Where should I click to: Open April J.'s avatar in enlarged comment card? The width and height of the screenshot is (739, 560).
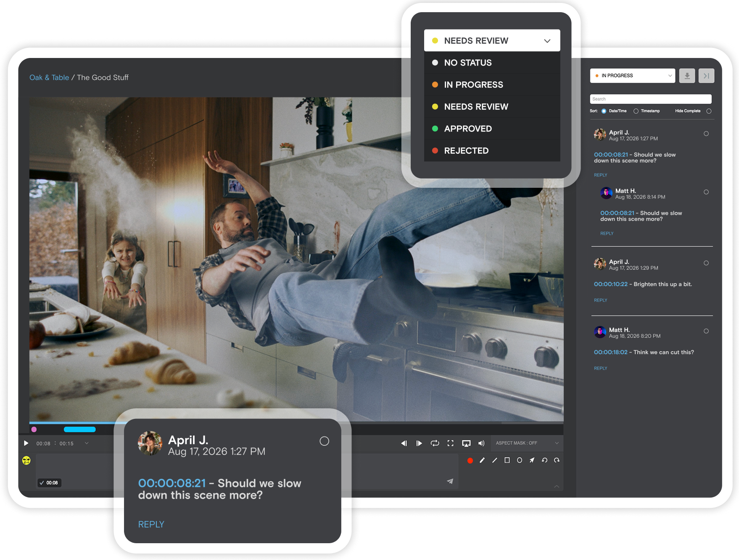[x=150, y=443]
